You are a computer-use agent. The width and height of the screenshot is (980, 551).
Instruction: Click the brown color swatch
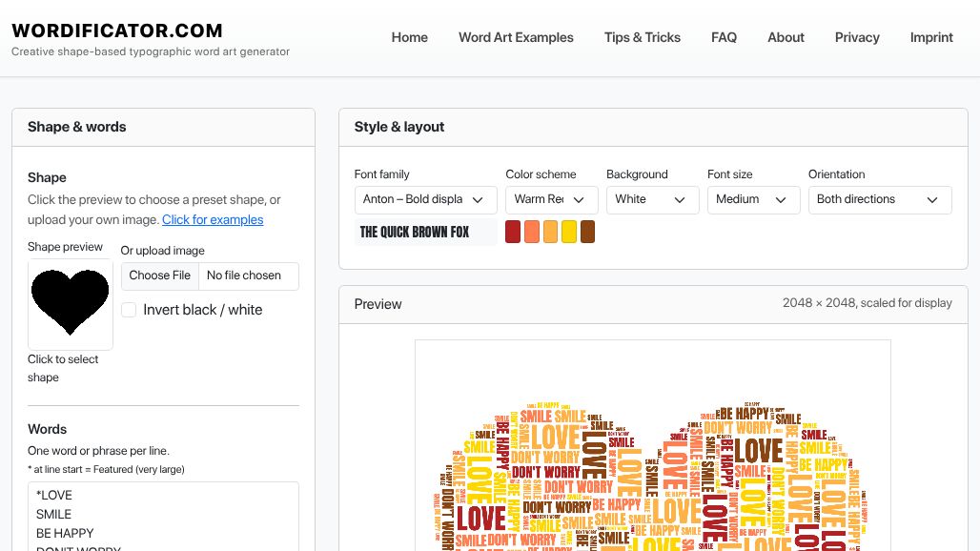point(587,232)
